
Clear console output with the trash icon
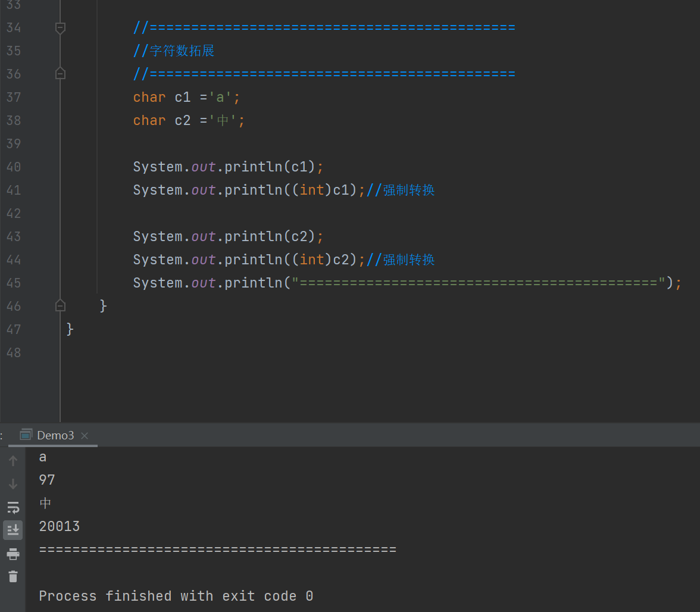13,576
